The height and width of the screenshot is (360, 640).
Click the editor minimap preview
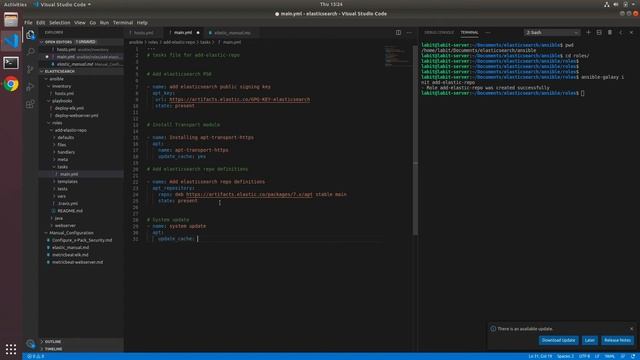coord(397,56)
